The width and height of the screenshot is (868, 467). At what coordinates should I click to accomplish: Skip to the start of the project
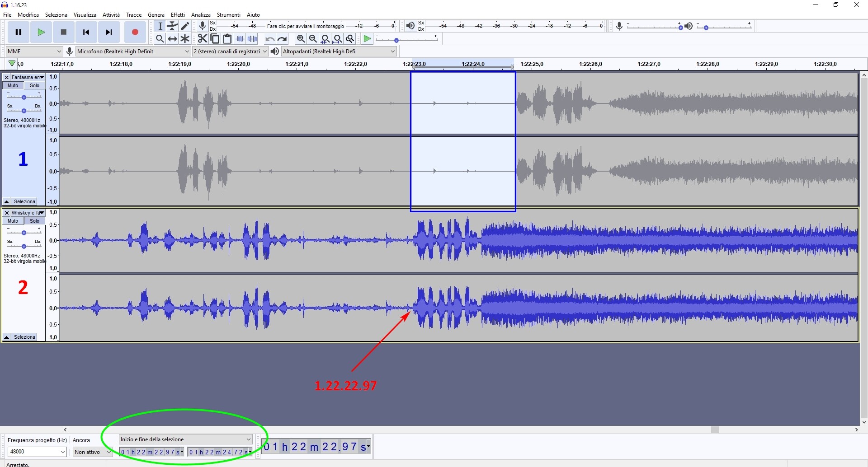(86, 32)
